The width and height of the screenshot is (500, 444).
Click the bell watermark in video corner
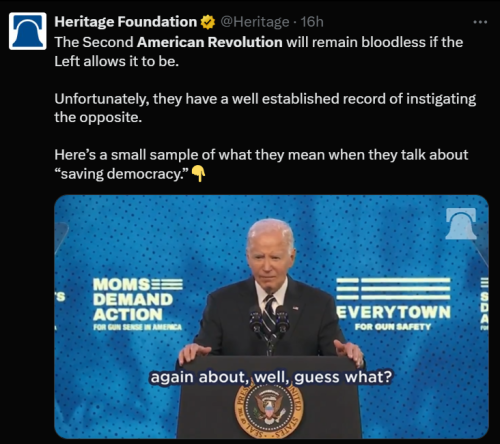tap(461, 223)
